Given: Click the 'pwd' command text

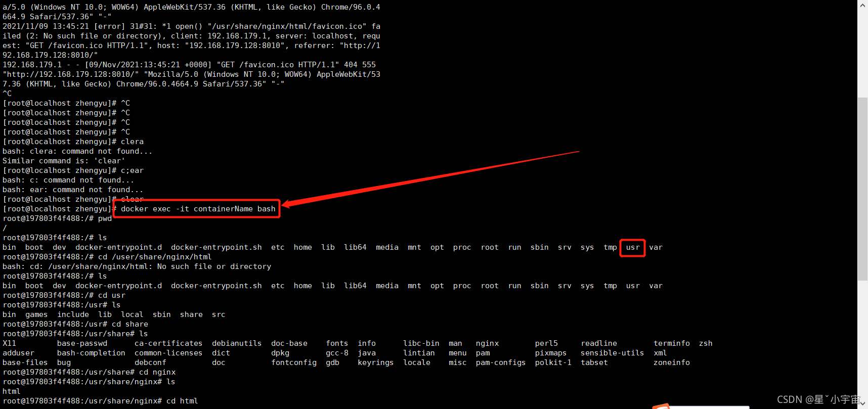Looking at the screenshot, I should [105, 218].
